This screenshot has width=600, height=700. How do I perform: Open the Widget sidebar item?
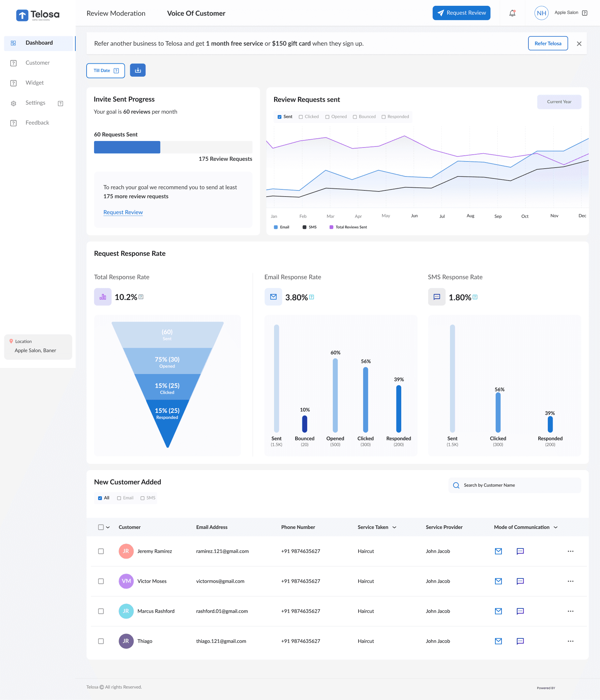coord(34,83)
